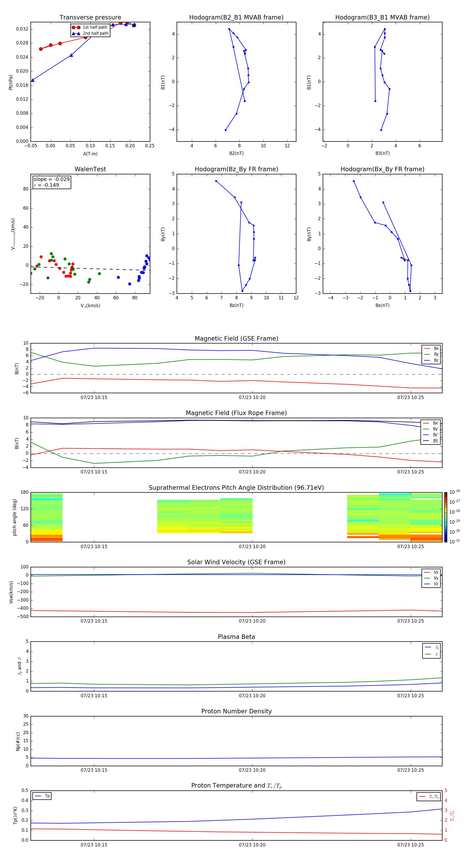Click the middle pitch-angle spectrogram block
The image size is (473, 868).
(205, 516)
